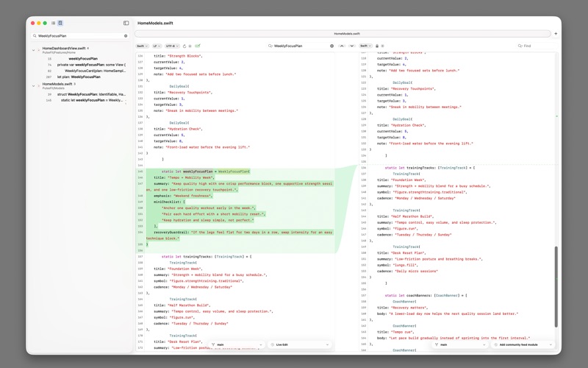The image size is (588, 368).
Task: Click the Find field in right toolbar
Action: (536, 46)
